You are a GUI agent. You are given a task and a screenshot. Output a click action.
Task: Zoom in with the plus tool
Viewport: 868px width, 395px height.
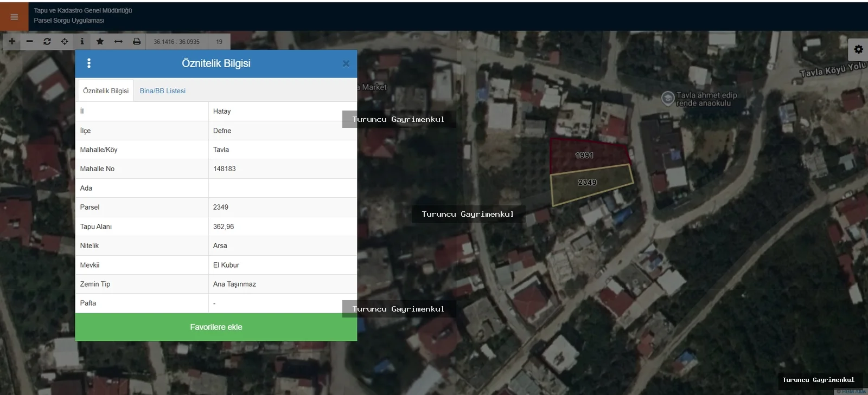[x=12, y=42]
